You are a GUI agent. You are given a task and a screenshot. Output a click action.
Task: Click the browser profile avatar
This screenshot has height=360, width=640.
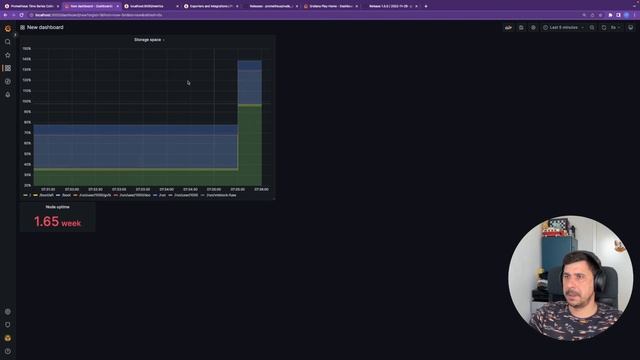tap(627, 15)
